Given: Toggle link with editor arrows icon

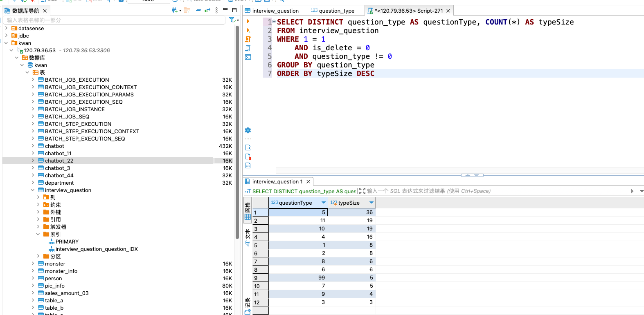Looking at the screenshot, I should [x=207, y=10].
